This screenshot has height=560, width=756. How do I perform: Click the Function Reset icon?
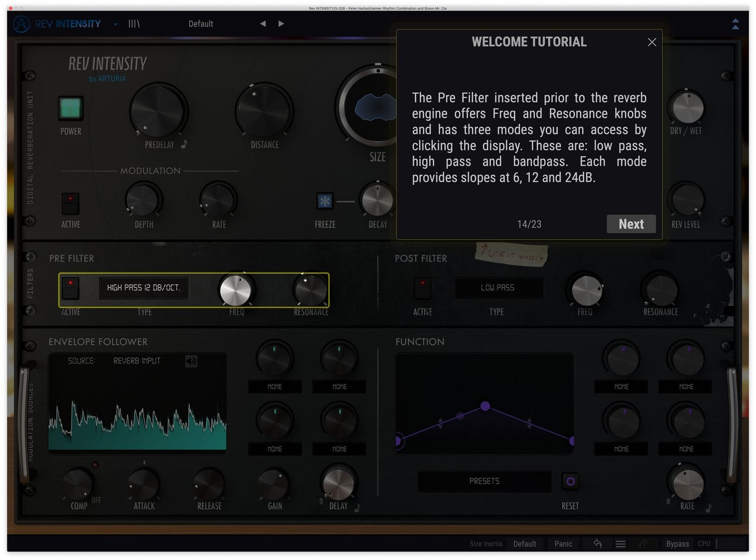click(570, 481)
